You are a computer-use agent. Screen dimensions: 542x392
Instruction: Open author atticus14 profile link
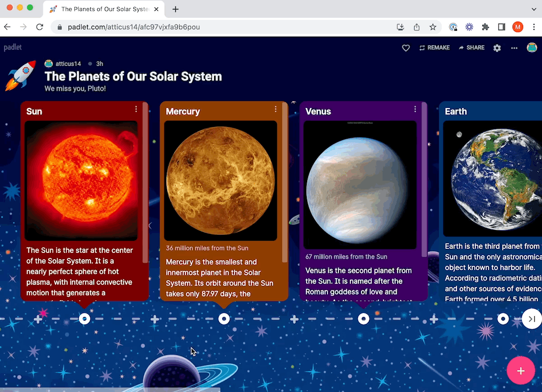point(68,64)
